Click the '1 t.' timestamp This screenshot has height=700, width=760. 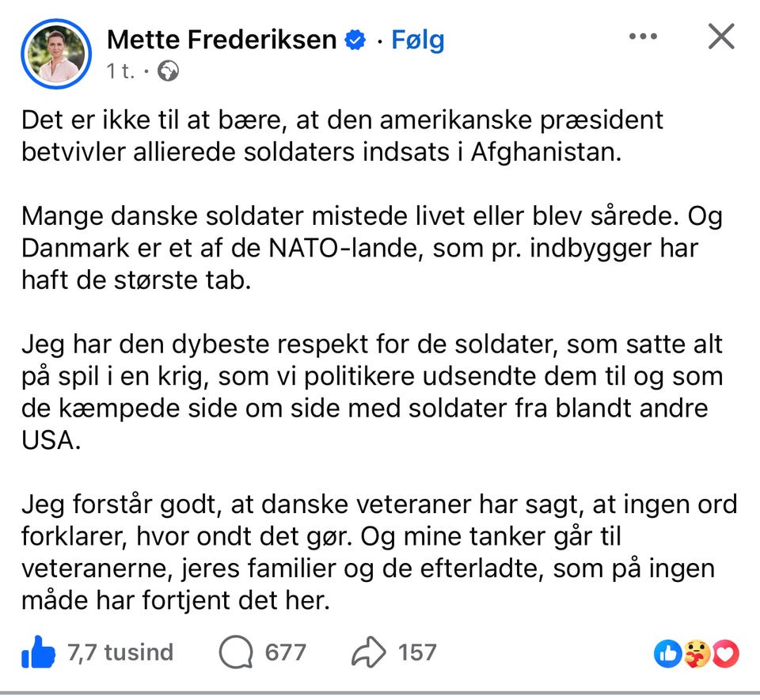pyautogui.click(x=121, y=71)
